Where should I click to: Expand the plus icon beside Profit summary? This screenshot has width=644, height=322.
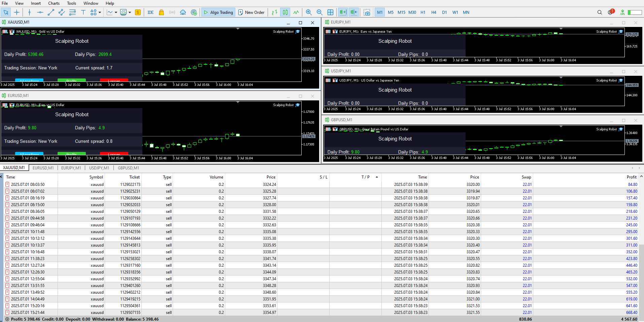coord(7,319)
